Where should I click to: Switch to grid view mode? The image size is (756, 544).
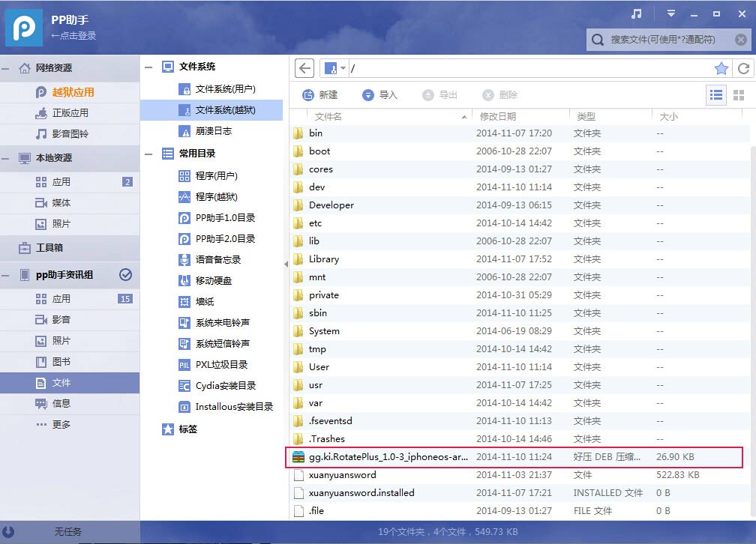(739, 95)
